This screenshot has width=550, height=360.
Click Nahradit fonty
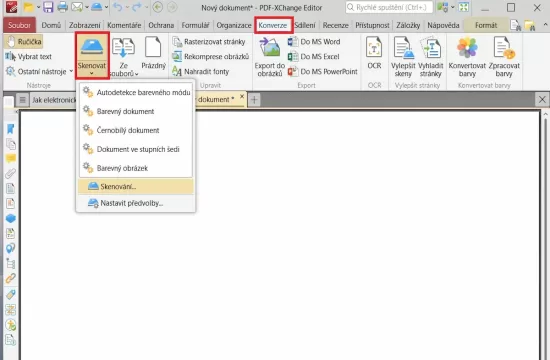point(200,72)
